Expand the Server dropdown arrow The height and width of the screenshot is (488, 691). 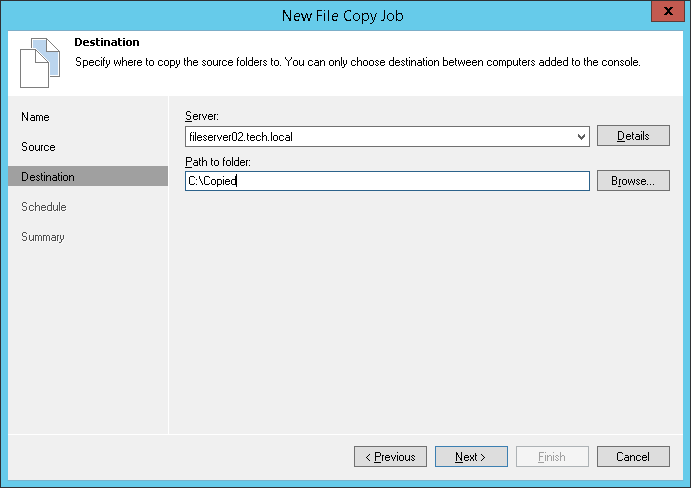pos(582,136)
